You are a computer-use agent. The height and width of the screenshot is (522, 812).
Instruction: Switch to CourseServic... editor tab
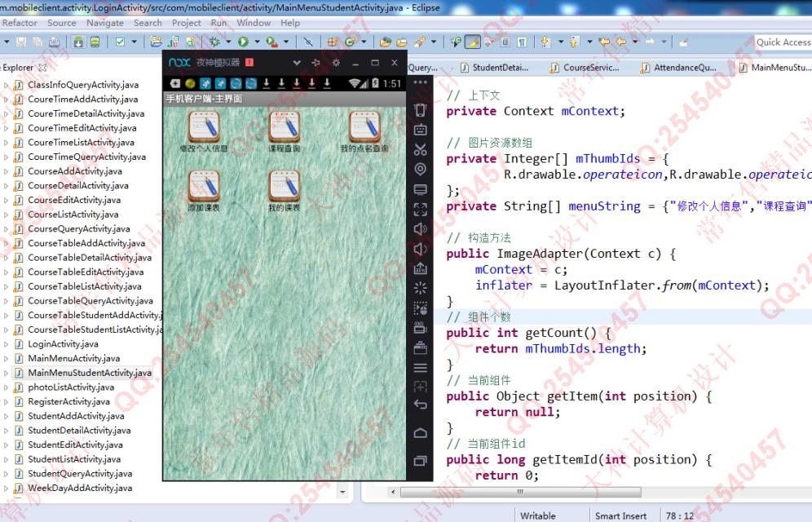(x=585, y=68)
